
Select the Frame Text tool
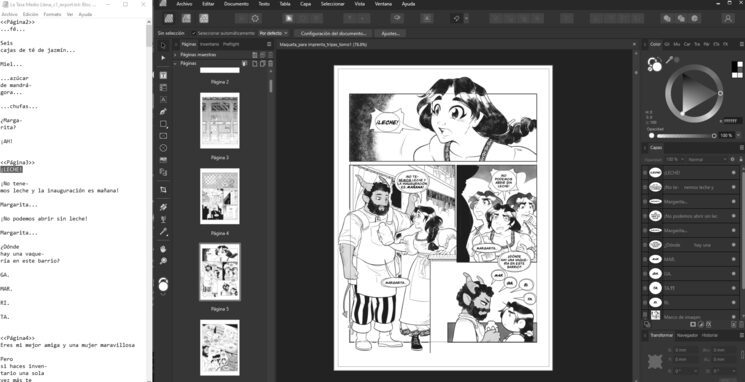[163, 76]
